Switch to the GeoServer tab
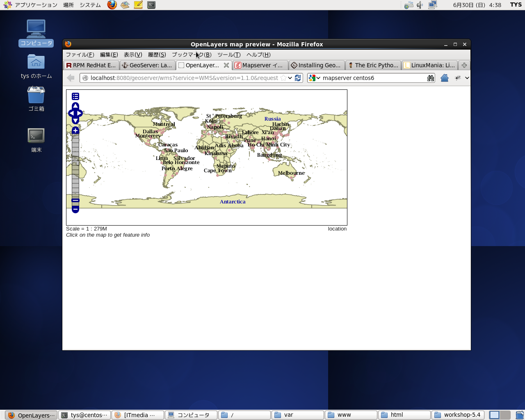The height and width of the screenshot is (420, 525). [147, 65]
